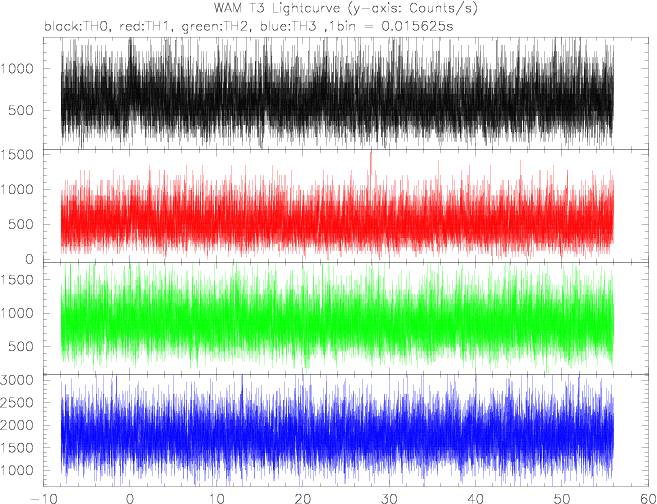Select the 1000 label on the black panel axis
The height and width of the screenshot is (504, 657).
(x=16, y=69)
